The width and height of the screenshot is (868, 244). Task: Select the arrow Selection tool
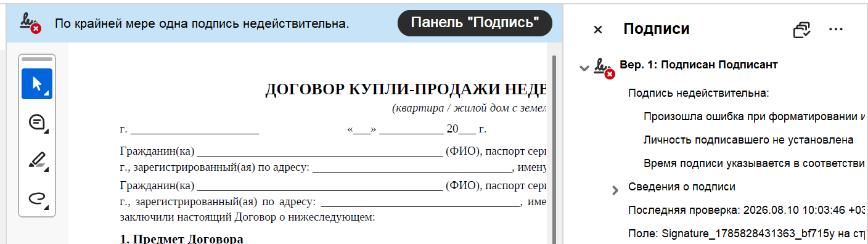(x=37, y=84)
